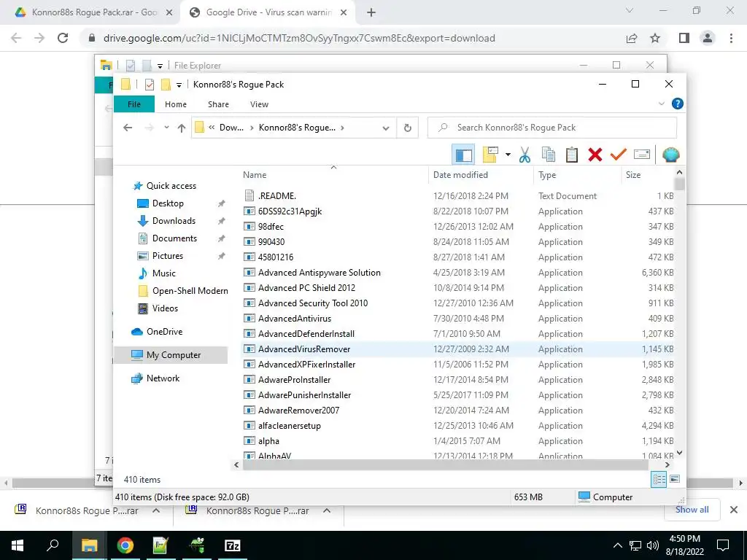Switch to Details view icon in status bar
Viewport: 747px width, 560px height.
[x=659, y=480]
